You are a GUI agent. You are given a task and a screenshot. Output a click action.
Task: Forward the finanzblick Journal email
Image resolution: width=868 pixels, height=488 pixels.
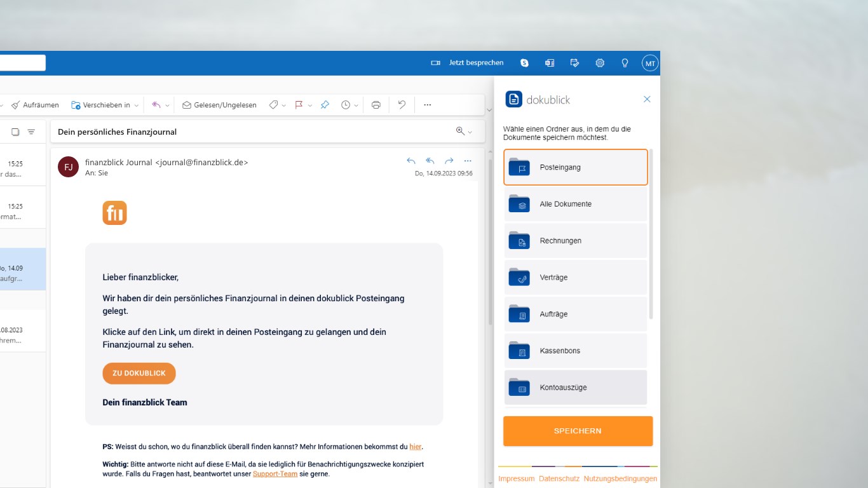pos(449,161)
